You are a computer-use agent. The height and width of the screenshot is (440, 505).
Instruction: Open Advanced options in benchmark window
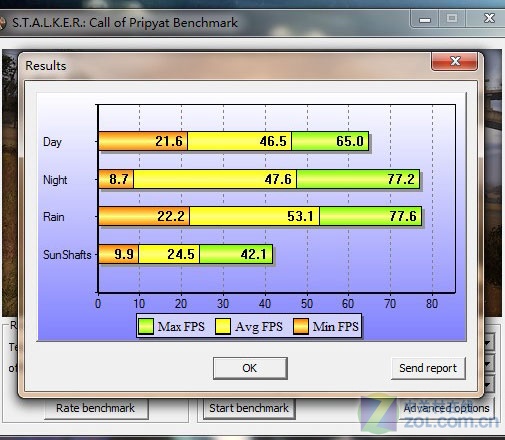coord(447,408)
